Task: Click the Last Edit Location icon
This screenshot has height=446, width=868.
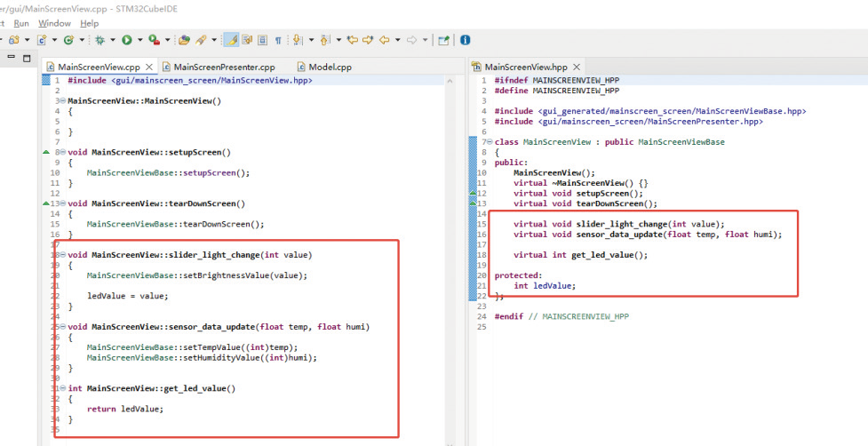Action: tap(352, 40)
